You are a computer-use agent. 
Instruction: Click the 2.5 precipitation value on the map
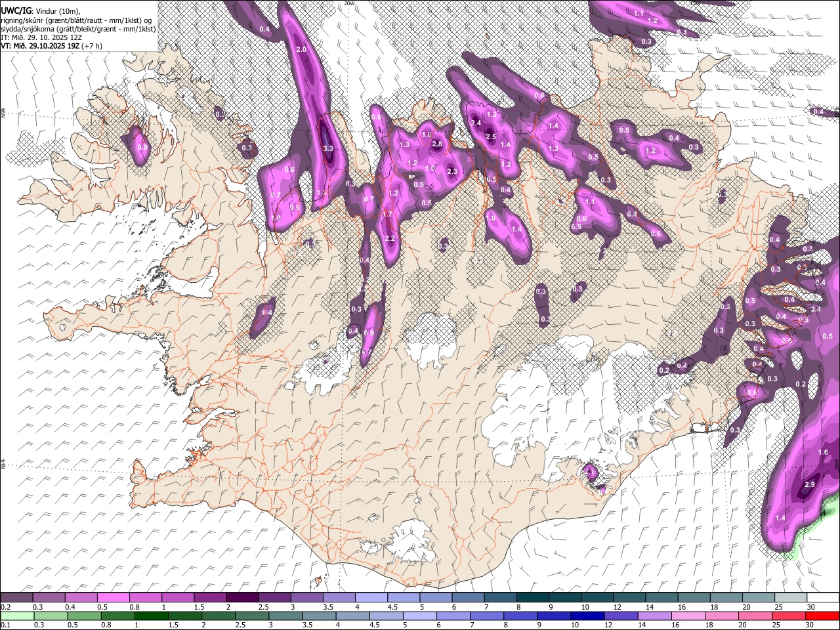pyautogui.click(x=490, y=136)
